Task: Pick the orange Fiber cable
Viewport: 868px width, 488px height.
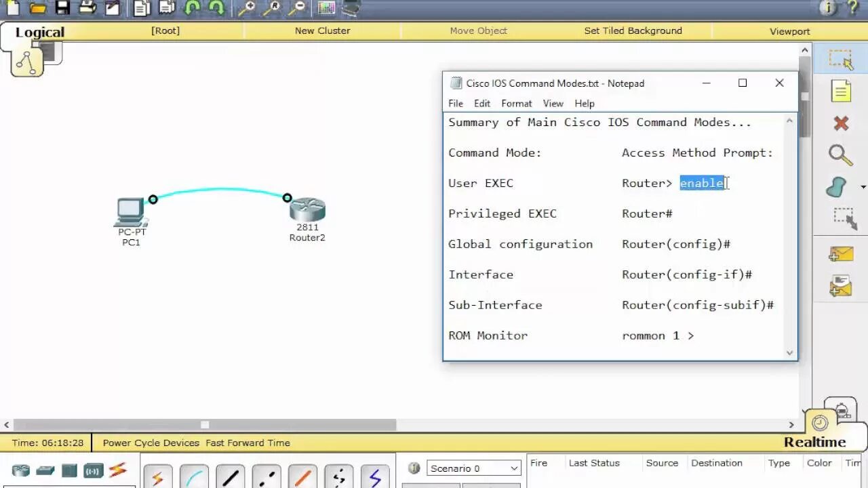Action: (302, 476)
